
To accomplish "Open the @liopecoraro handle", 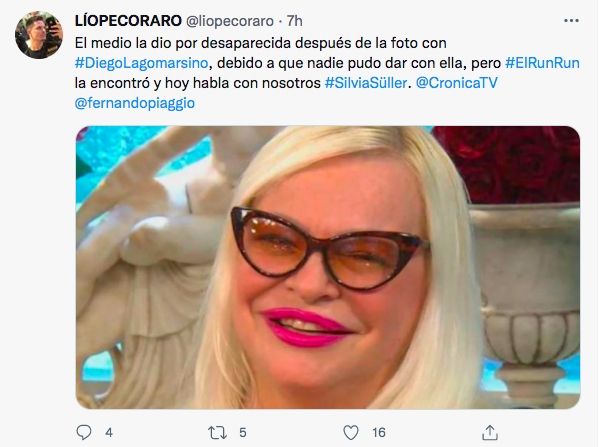I will click(x=230, y=21).
